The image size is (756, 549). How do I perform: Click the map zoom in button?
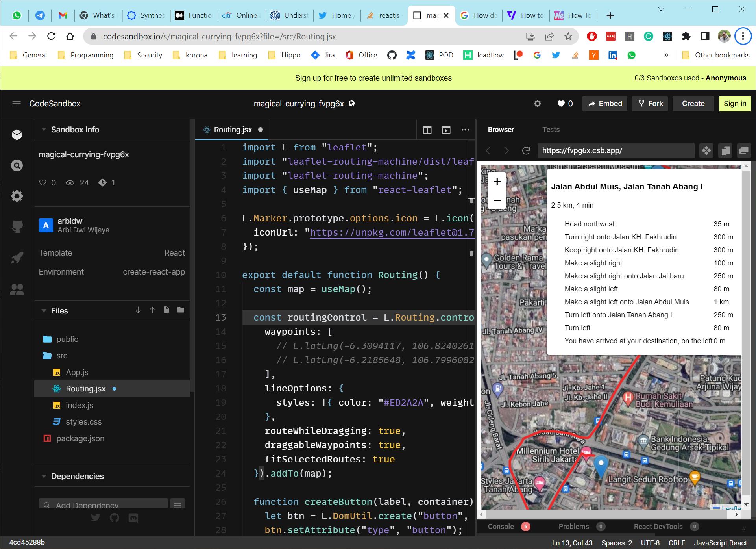[x=497, y=182]
